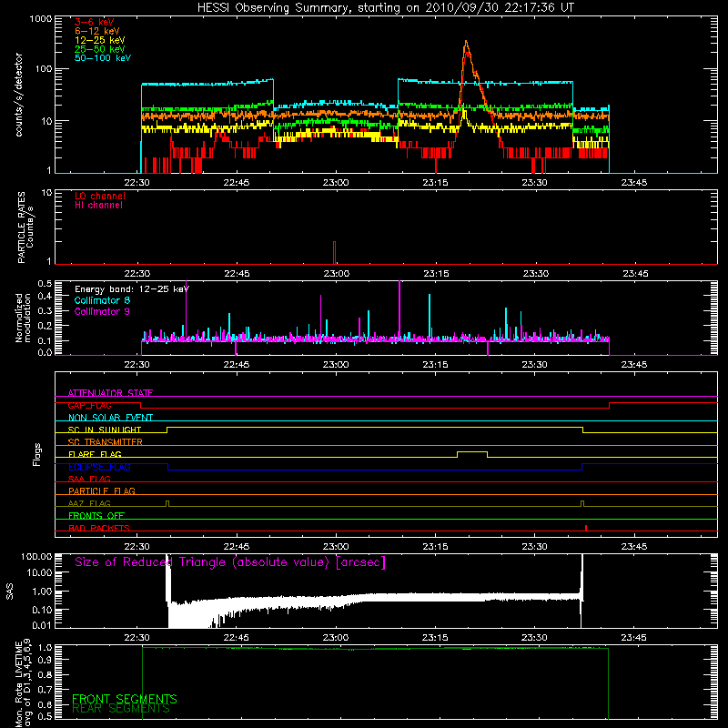Click the GAP_FLAG label
Image resolution: width=728 pixels, height=728 pixels.
(89, 405)
